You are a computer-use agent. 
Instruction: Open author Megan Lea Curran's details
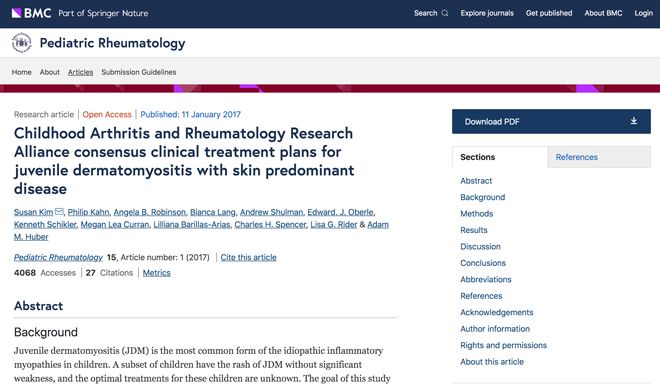point(115,224)
